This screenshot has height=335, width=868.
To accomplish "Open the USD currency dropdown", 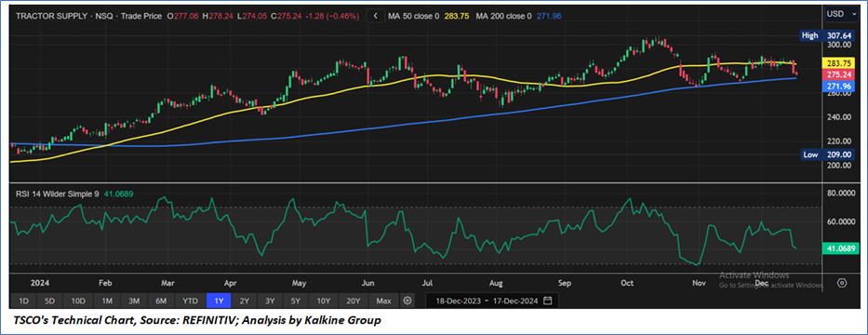I will 841,14.
